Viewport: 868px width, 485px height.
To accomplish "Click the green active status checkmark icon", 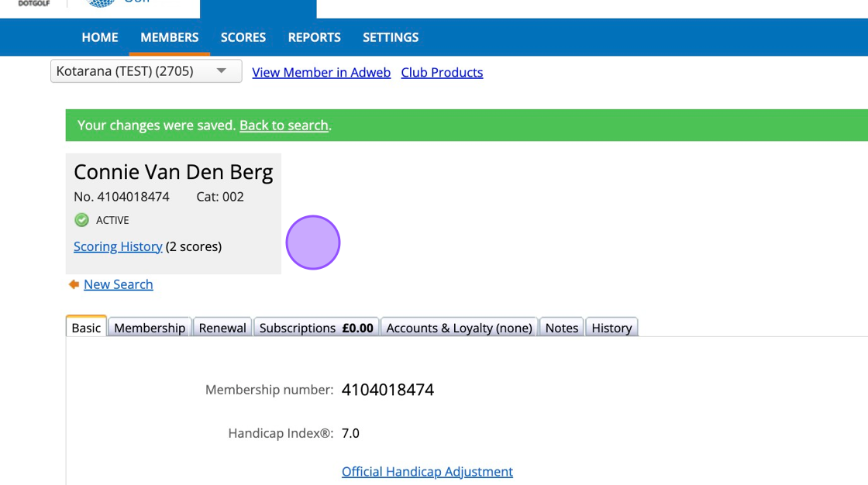I will 81,220.
